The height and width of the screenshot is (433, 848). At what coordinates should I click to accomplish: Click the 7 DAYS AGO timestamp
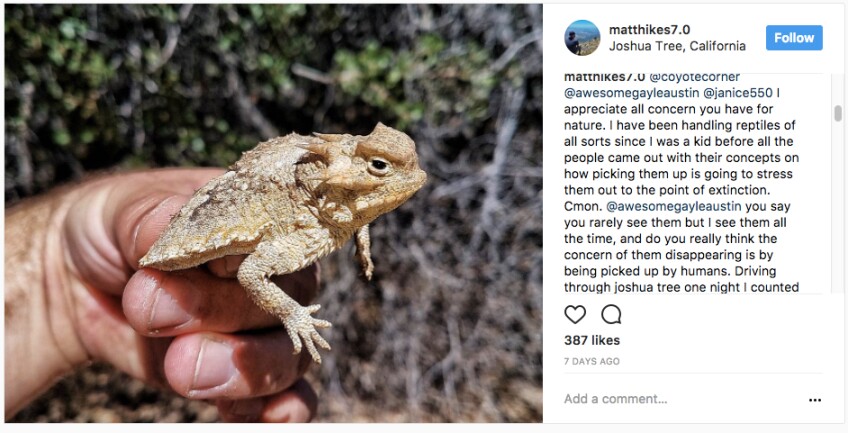[592, 361]
